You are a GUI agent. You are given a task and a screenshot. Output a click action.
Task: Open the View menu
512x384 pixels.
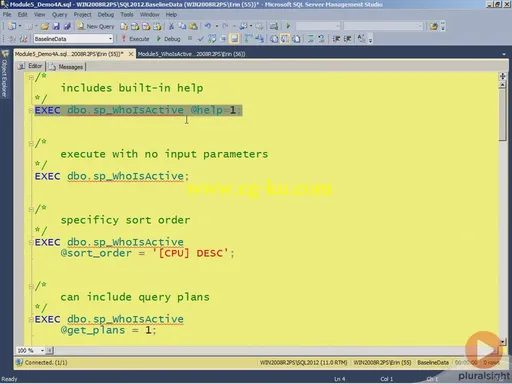(x=39, y=15)
